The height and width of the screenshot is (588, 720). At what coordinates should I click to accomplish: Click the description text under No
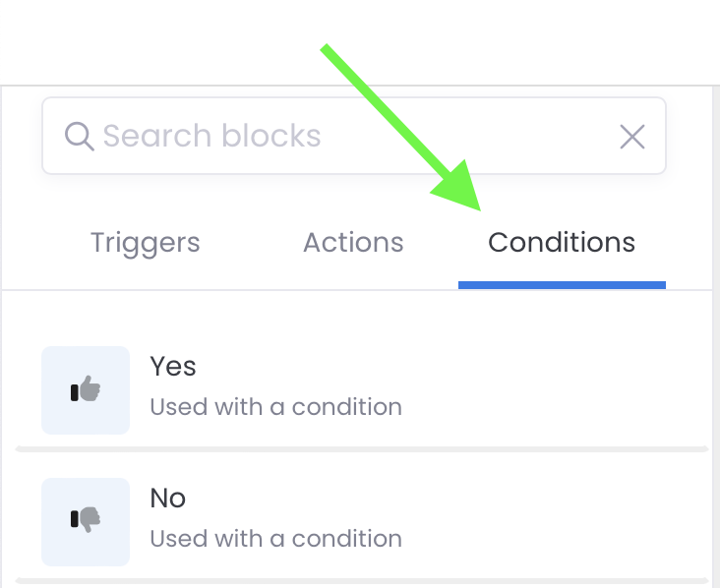(276, 539)
